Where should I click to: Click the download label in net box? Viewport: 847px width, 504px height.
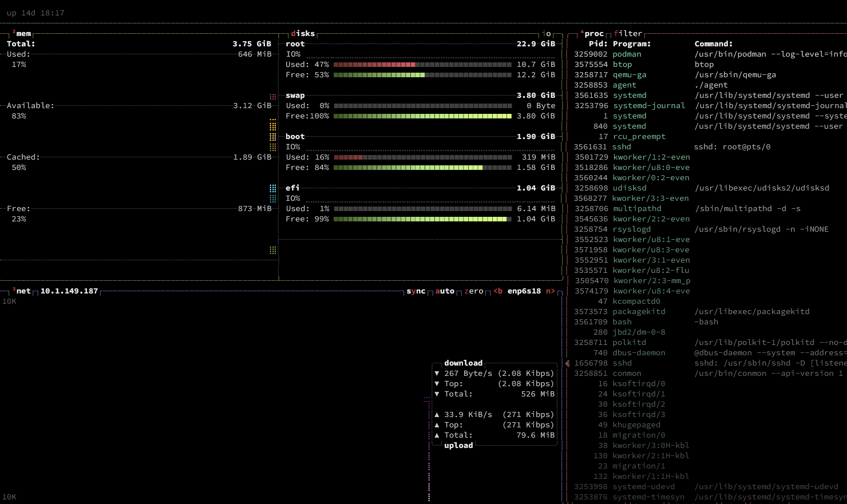(x=464, y=363)
